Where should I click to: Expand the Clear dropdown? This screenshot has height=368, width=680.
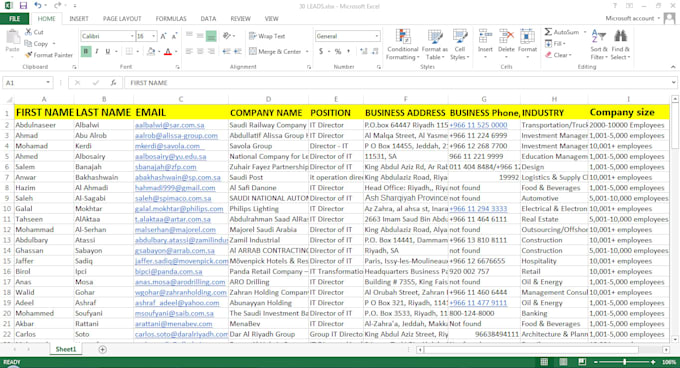tap(570, 55)
